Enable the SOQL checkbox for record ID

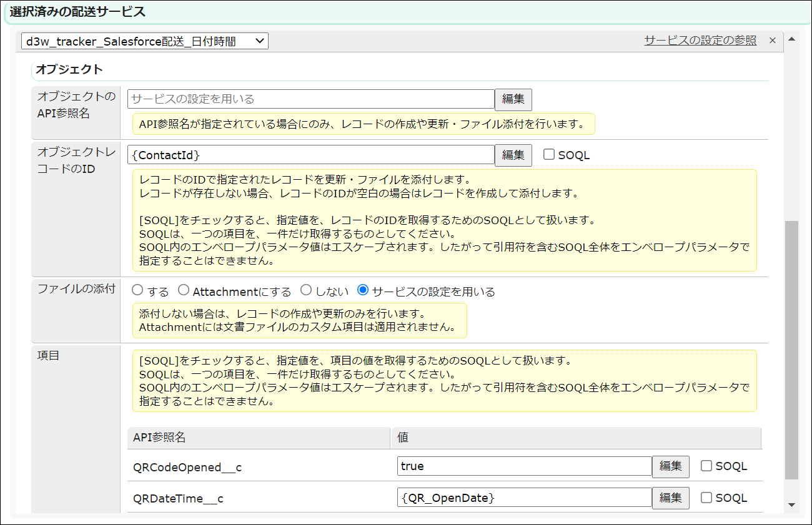point(549,155)
